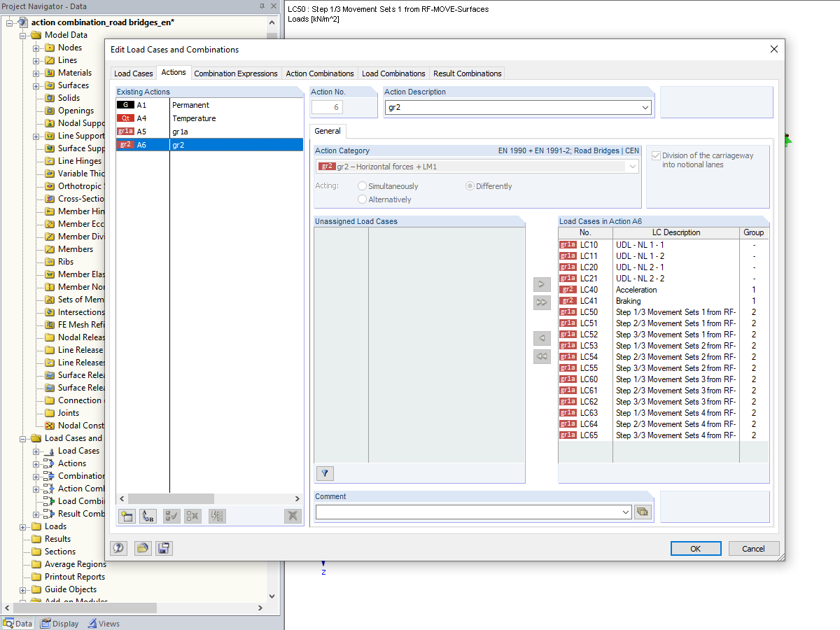Select action A1 Permanent in the list
Image resolution: width=840 pixels, height=630 pixels.
pyautogui.click(x=209, y=105)
